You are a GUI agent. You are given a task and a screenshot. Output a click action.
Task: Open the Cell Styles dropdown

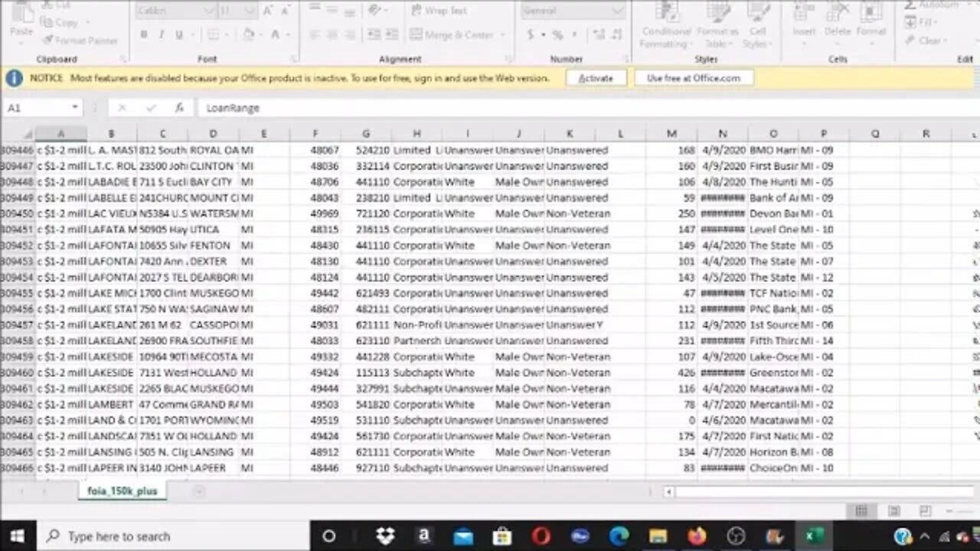pos(757,27)
